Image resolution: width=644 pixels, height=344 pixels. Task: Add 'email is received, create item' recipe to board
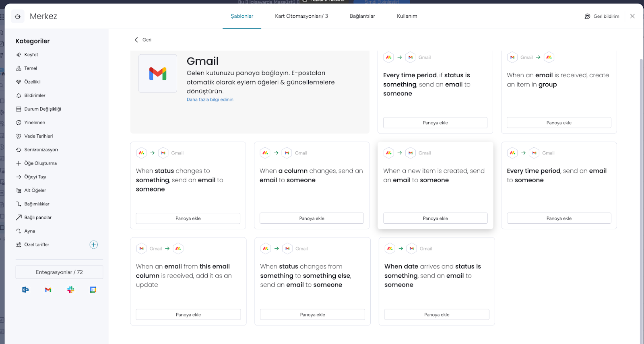click(x=559, y=123)
